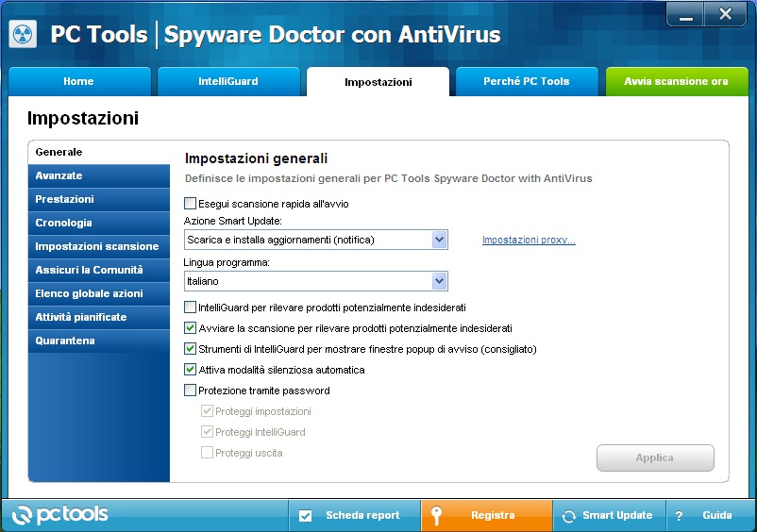Screen dimensions: 757x532
Task: Enable Protezione tramite password checkbox
Action: pyautogui.click(x=191, y=391)
